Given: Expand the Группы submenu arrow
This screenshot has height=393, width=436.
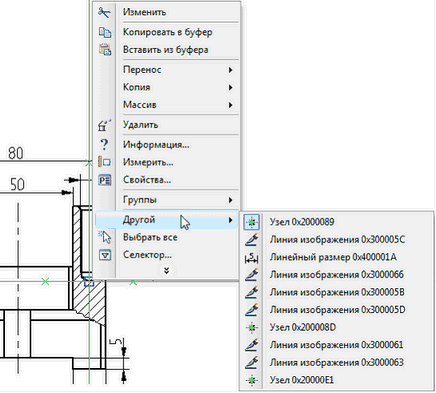Looking at the screenshot, I should [230, 200].
